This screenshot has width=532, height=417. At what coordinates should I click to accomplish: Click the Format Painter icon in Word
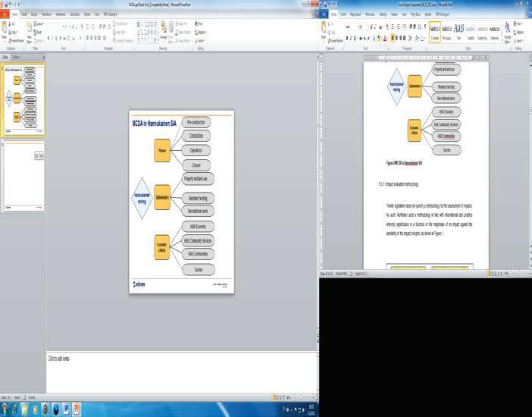pyautogui.click(x=336, y=41)
